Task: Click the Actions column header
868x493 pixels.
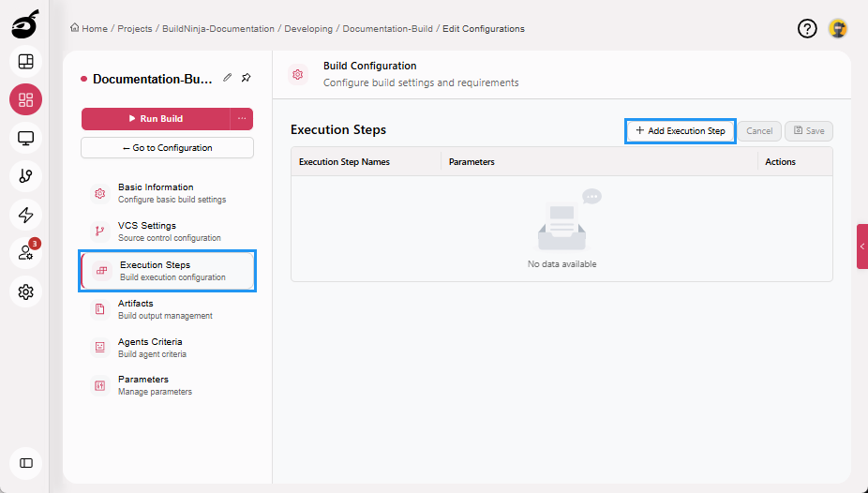Action: point(780,162)
